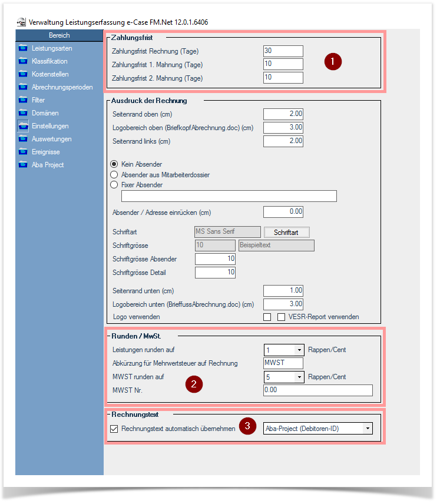Click the Schriftgrösse Absender field

pyautogui.click(x=215, y=258)
